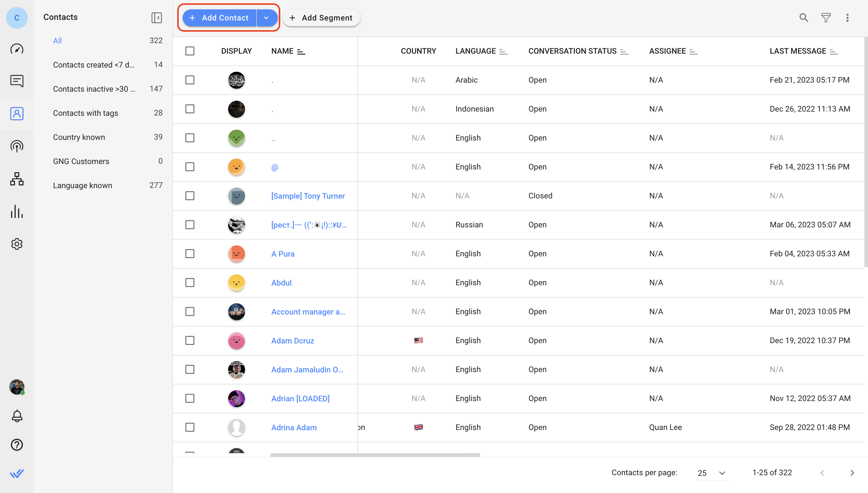Expand the Add Contact dropdown arrow

[x=266, y=17]
